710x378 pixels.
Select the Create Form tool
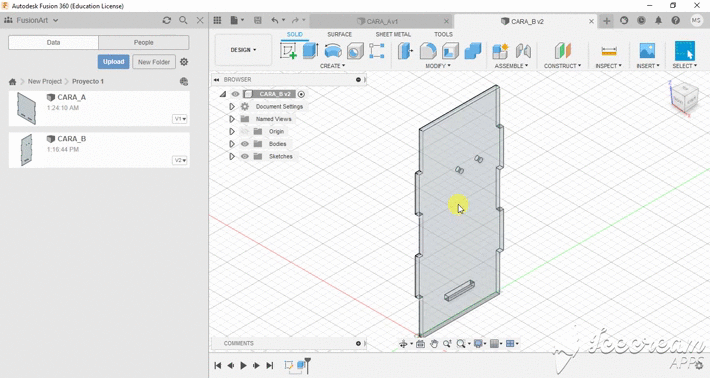click(x=377, y=51)
